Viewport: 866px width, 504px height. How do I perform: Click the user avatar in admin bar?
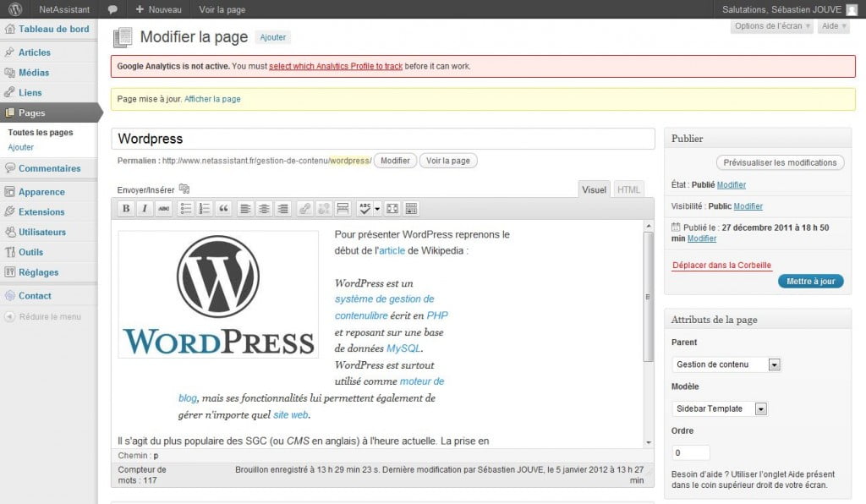852,9
